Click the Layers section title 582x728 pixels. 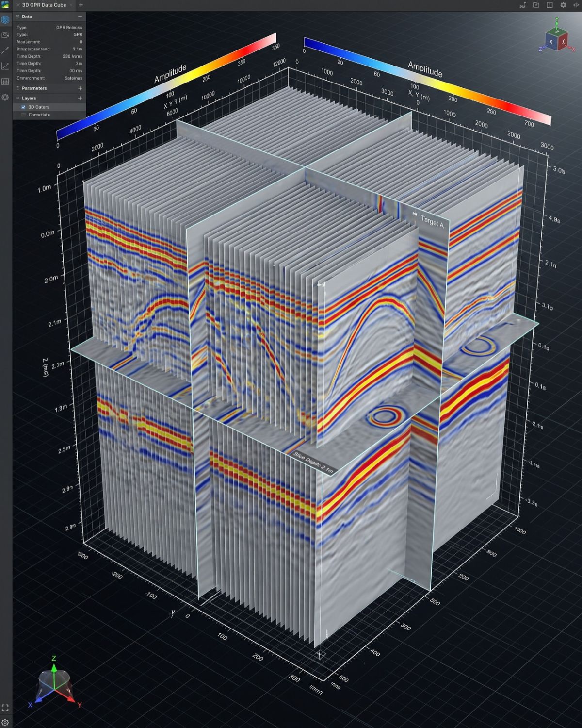point(29,98)
